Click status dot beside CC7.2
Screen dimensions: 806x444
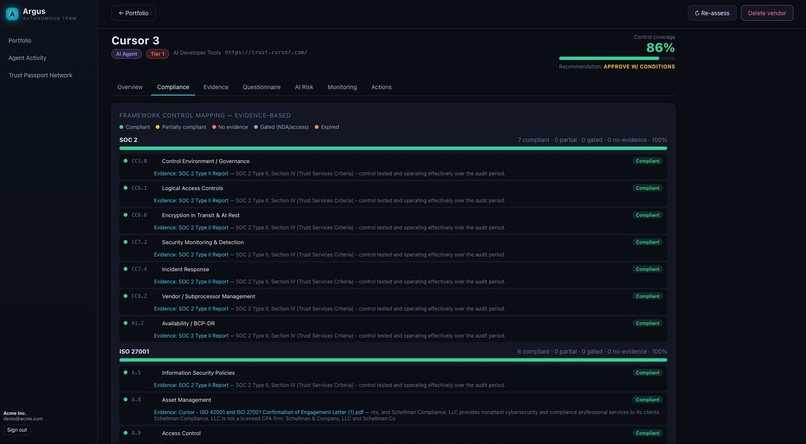[125, 242]
